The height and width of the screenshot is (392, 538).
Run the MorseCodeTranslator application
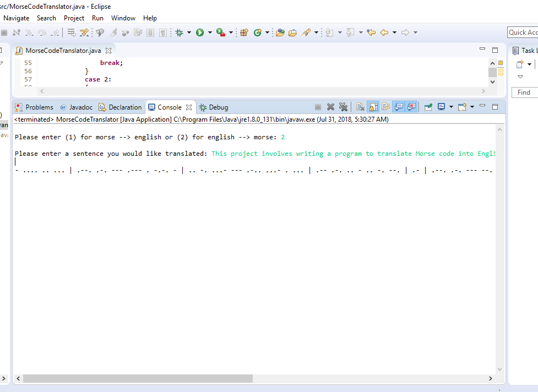[200, 32]
